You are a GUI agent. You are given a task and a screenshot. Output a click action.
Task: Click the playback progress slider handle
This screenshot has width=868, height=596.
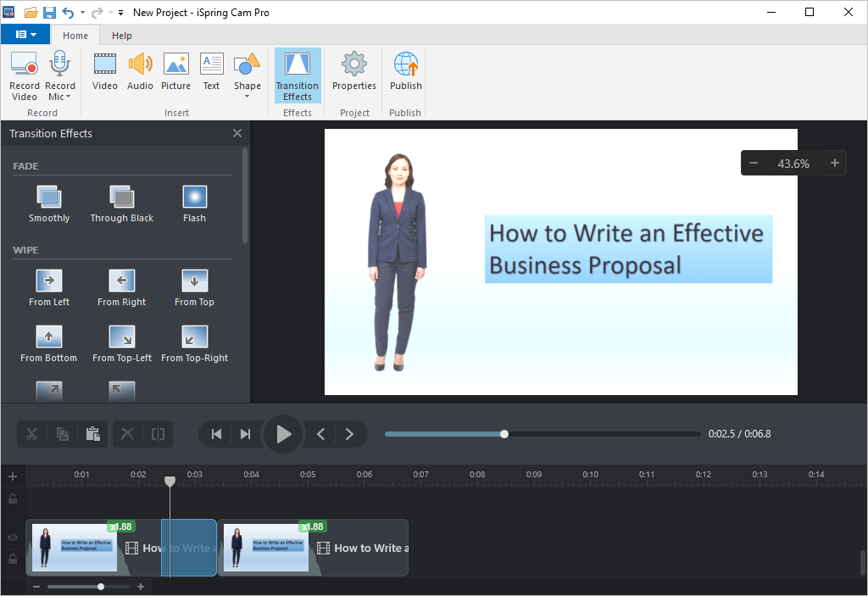[x=504, y=434]
